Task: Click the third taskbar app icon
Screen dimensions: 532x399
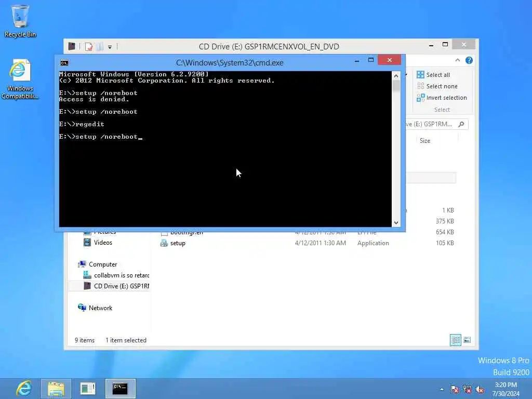Action: (x=87, y=389)
